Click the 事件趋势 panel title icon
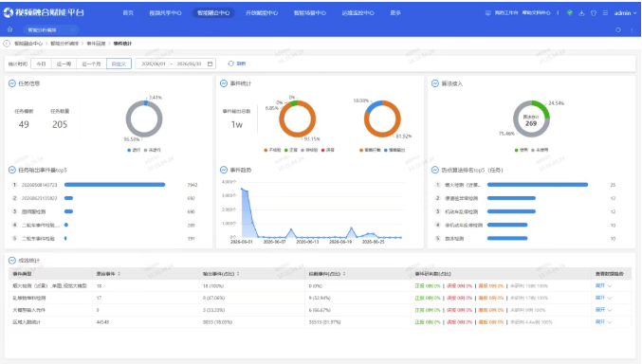The height and width of the screenshot is (364, 642). point(224,170)
